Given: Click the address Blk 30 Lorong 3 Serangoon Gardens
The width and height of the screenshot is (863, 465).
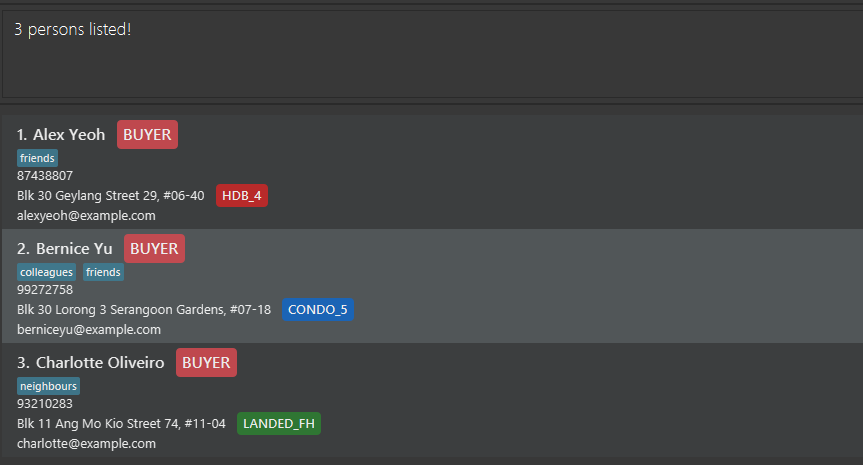Looking at the screenshot, I should [144, 310].
